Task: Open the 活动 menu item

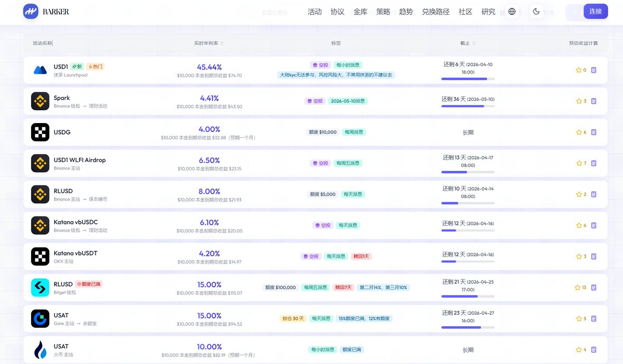Action: pos(315,11)
